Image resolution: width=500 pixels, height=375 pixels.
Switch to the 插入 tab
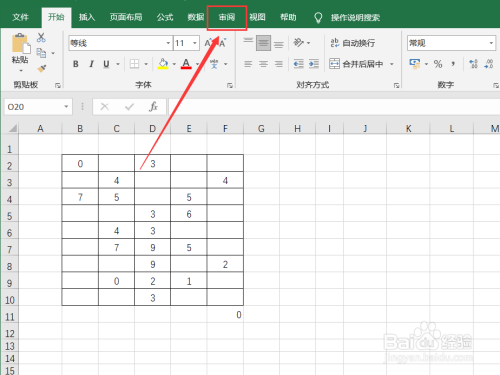(87, 17)
